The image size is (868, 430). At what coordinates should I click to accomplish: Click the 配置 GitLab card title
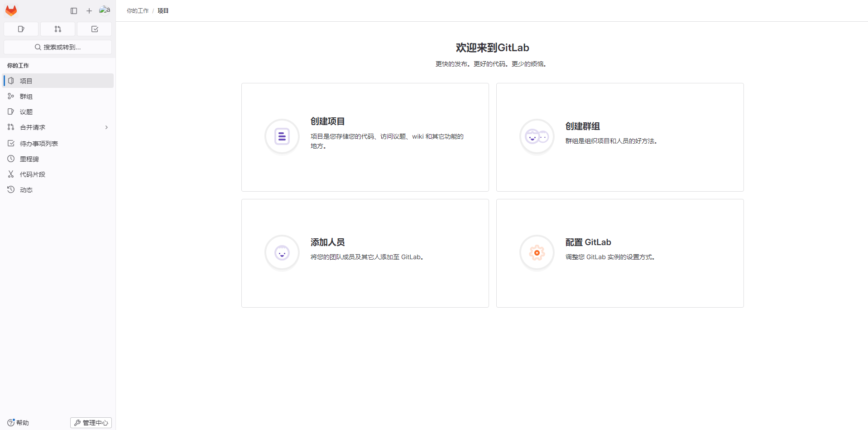[588, 242]
